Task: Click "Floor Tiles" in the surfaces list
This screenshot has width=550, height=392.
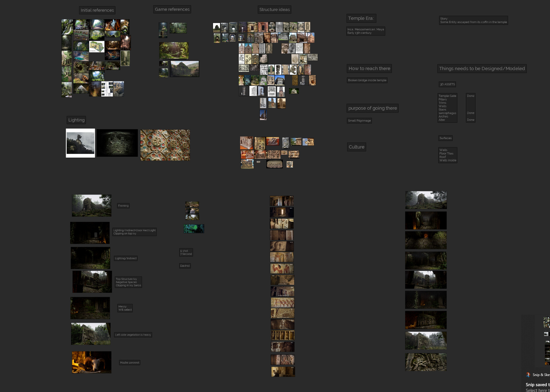Action: coord(446,154)
